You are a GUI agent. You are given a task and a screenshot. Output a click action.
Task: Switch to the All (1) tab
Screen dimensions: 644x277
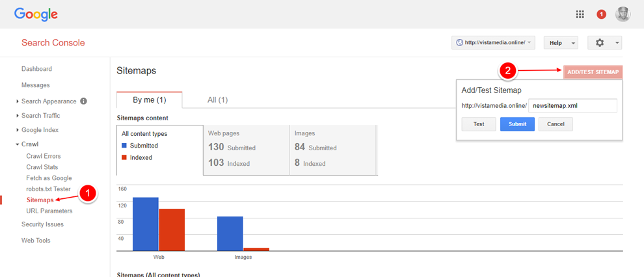click(x=217, y=100)
